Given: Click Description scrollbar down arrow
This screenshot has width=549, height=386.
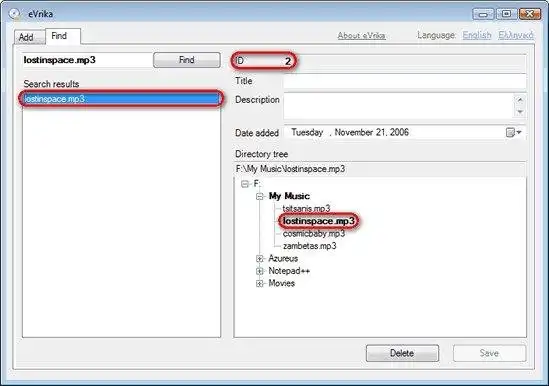Looking at the screenshot, I should (520, 112).
